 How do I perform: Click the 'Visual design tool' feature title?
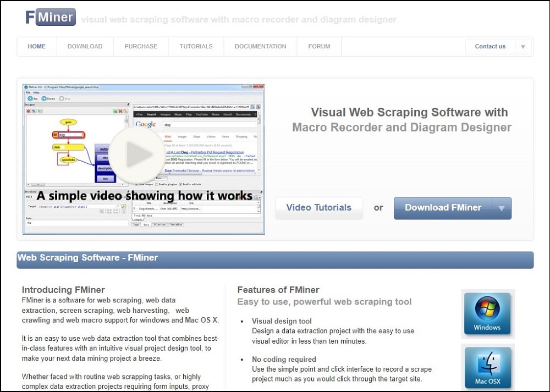[282, 321]
